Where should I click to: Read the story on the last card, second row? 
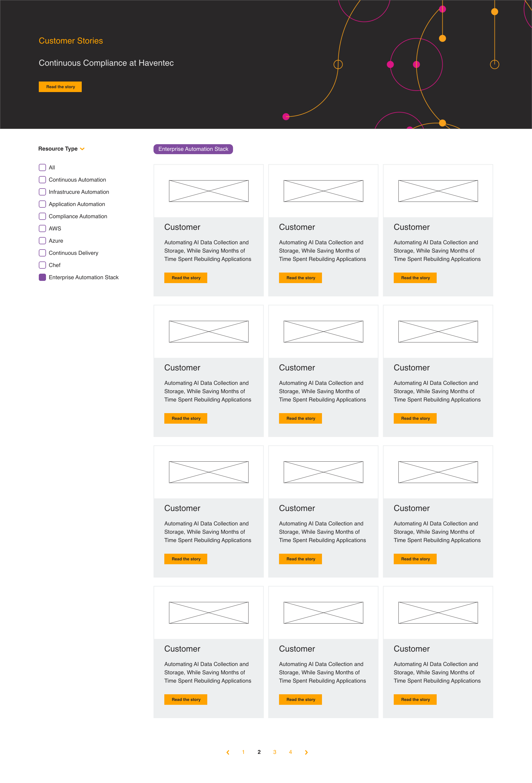coord(415,418)
